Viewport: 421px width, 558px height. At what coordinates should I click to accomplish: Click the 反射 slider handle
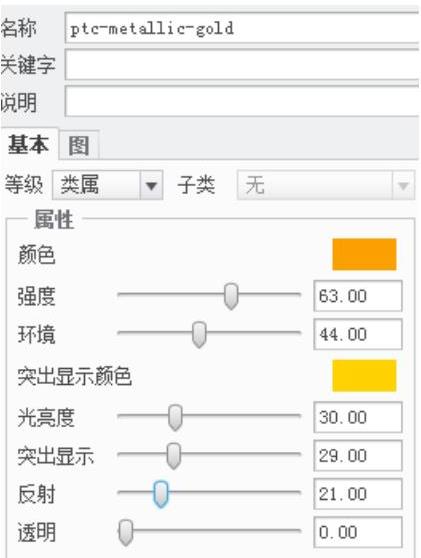(161, 494)
